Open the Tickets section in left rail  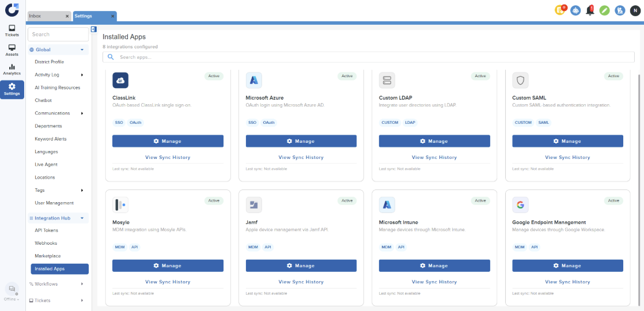pos(12,31)
